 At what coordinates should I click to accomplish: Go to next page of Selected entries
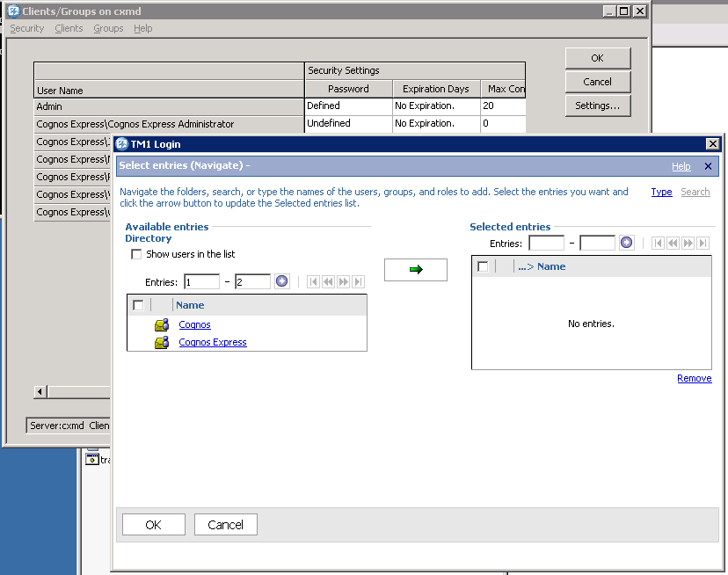[x=688, y=243]
